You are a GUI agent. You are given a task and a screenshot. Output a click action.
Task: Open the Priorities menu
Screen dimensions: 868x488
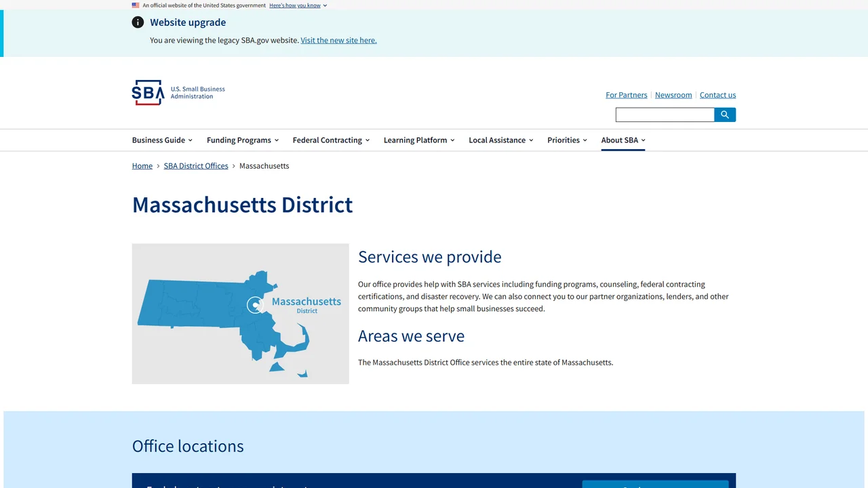tap(567, 140)
